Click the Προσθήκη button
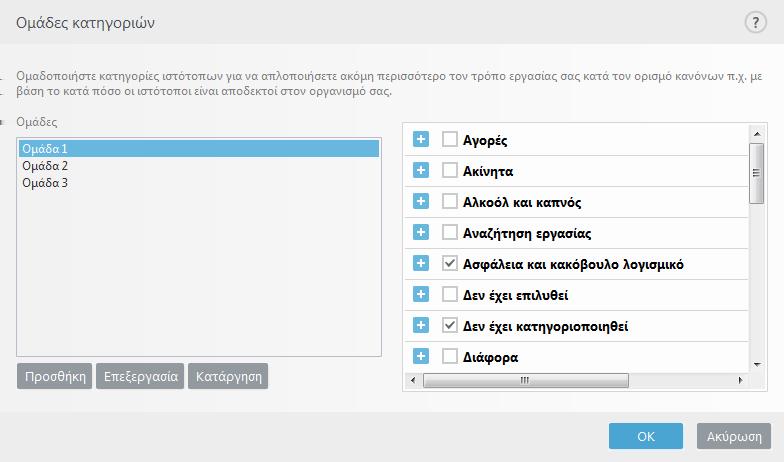Viewport: 784px width, 462px height. point(54,376)
